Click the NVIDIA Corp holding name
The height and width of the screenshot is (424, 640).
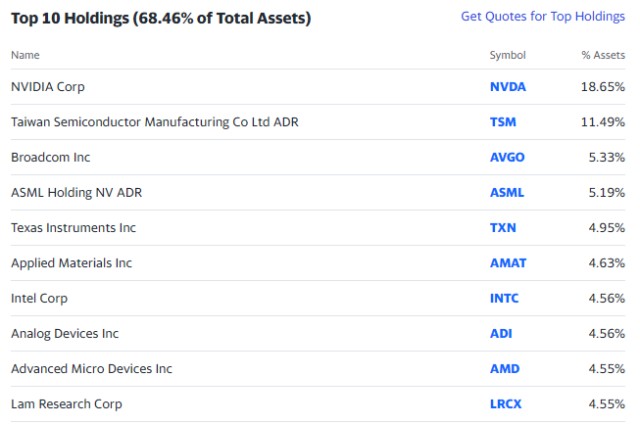point(47,87)
